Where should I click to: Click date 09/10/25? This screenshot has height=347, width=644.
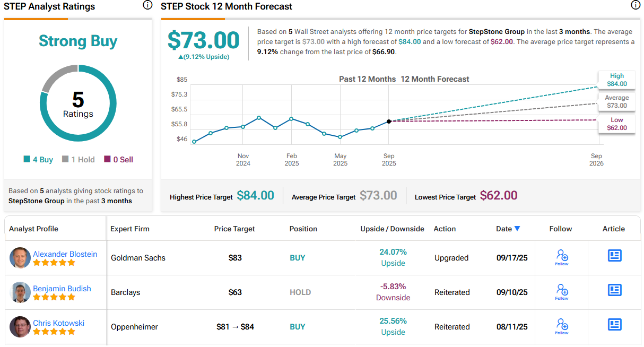pyautogui.click(x=512, y=292)
